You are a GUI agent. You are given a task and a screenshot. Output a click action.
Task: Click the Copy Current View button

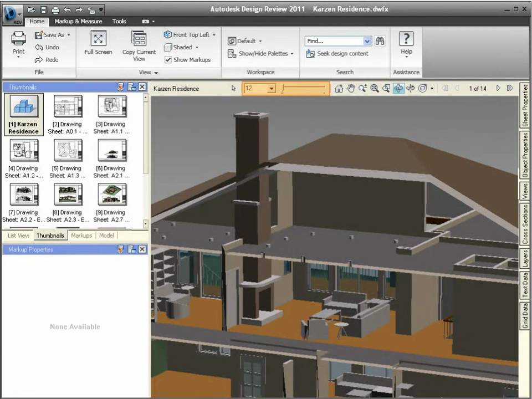click(139, 46)
